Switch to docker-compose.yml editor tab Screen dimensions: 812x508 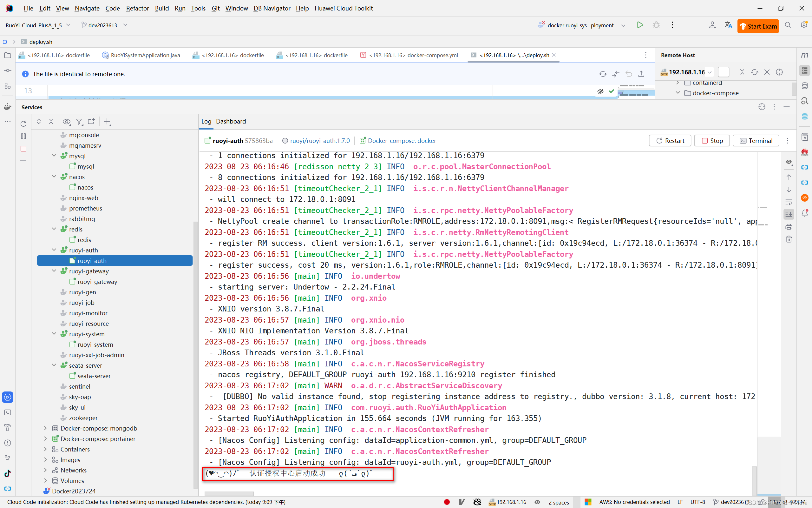tap(409, 55)
